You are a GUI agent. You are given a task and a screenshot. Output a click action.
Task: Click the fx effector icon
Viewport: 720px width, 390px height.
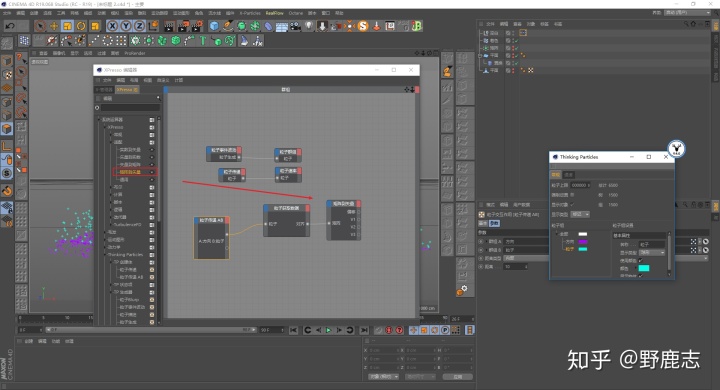(x=258, y=41)
